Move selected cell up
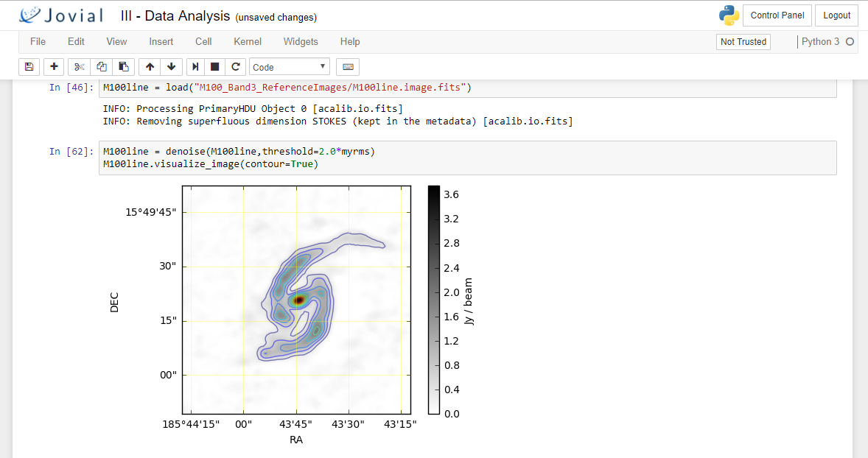This screenshot has width=868, height=458. (x=150, y=67)
